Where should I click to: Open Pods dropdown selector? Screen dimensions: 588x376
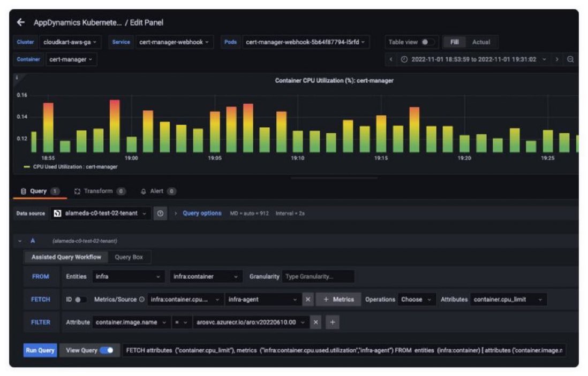(x=305, y=42)
